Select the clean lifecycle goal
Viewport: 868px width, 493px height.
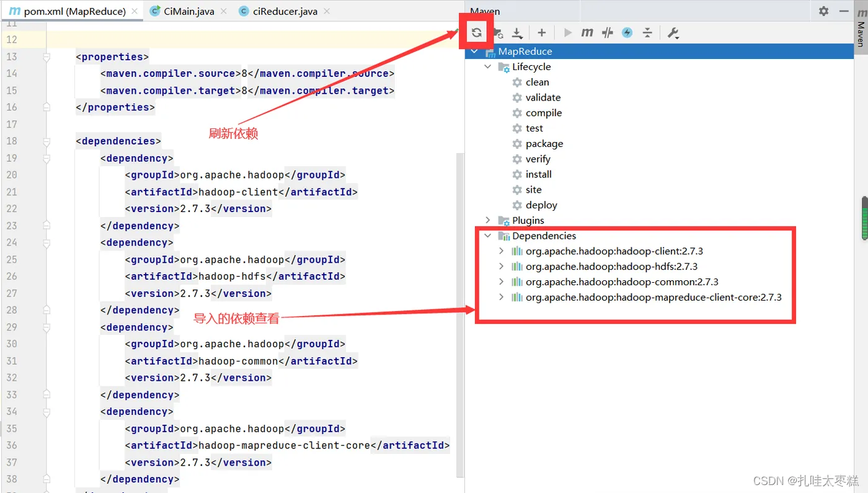pyautogui.click(x=537, y=82)
